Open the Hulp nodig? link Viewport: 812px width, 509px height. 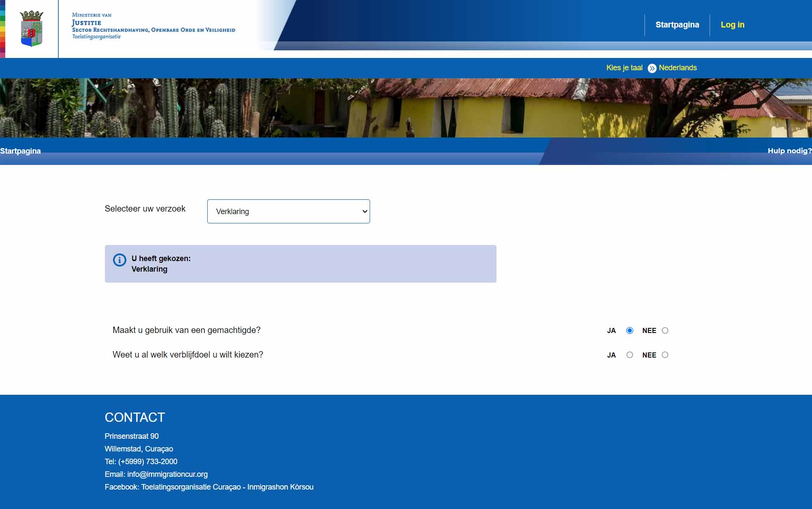point(789,151)
